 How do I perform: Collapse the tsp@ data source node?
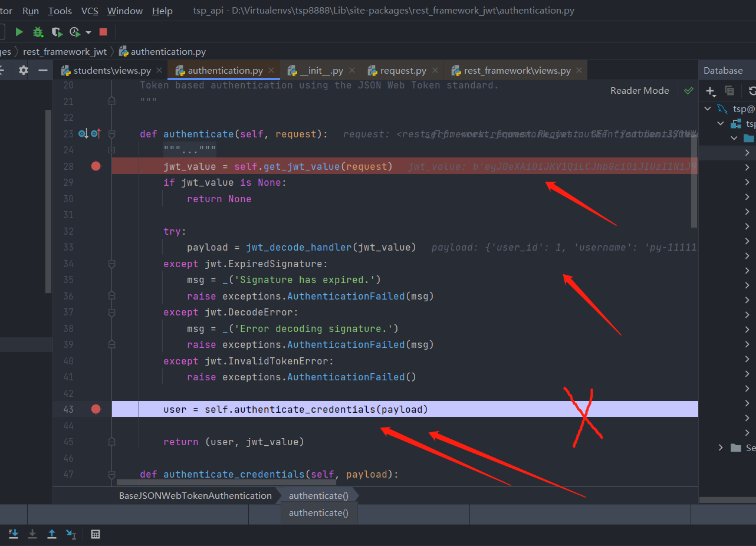708,108
